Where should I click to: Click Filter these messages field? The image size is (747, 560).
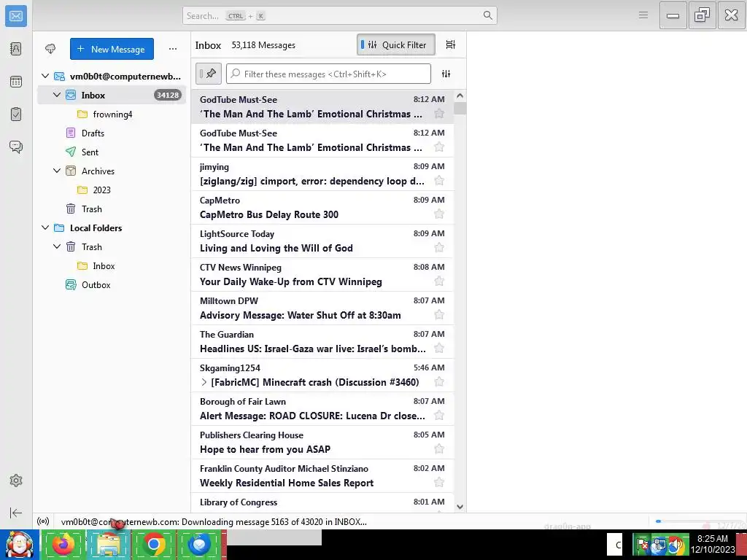coord(328,74)
